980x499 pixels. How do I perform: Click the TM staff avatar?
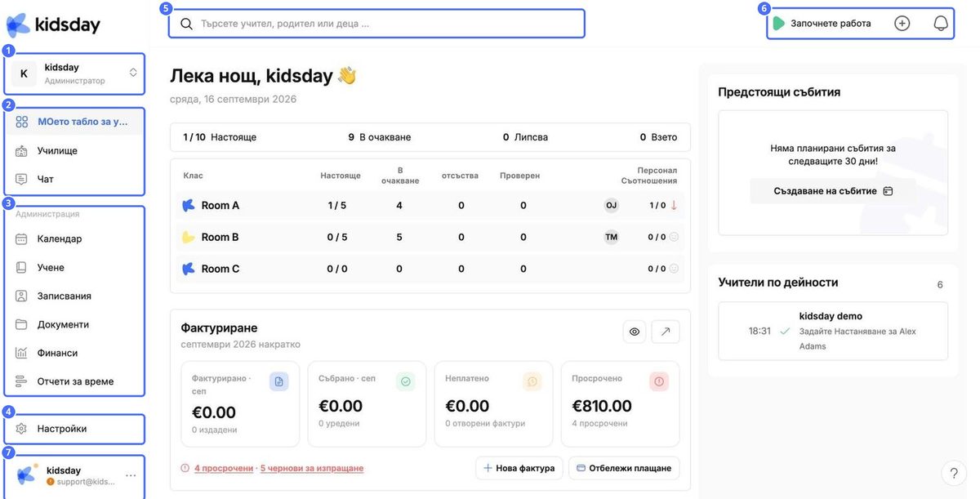[611, 237]
